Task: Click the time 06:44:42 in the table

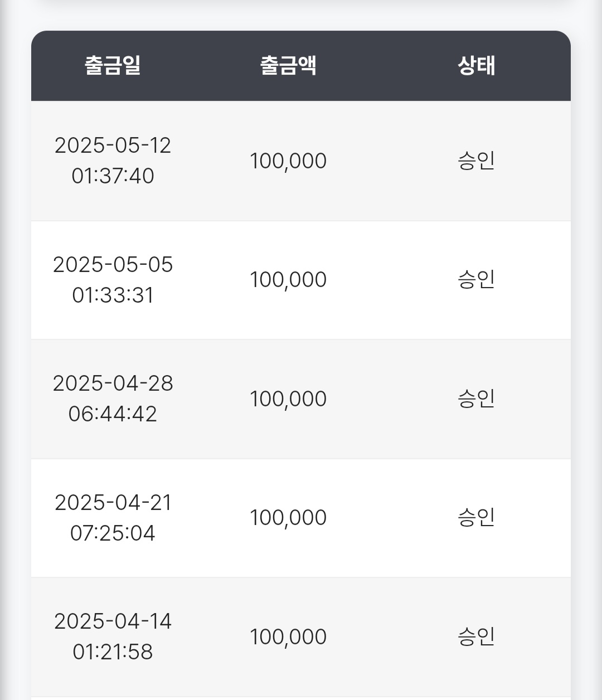Action: (x=113, y=414)
